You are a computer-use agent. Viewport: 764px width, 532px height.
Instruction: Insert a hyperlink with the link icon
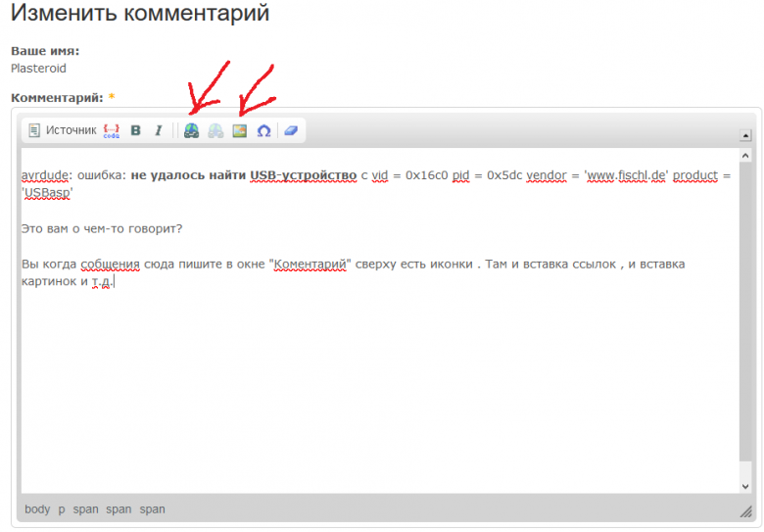pos(192,130)
